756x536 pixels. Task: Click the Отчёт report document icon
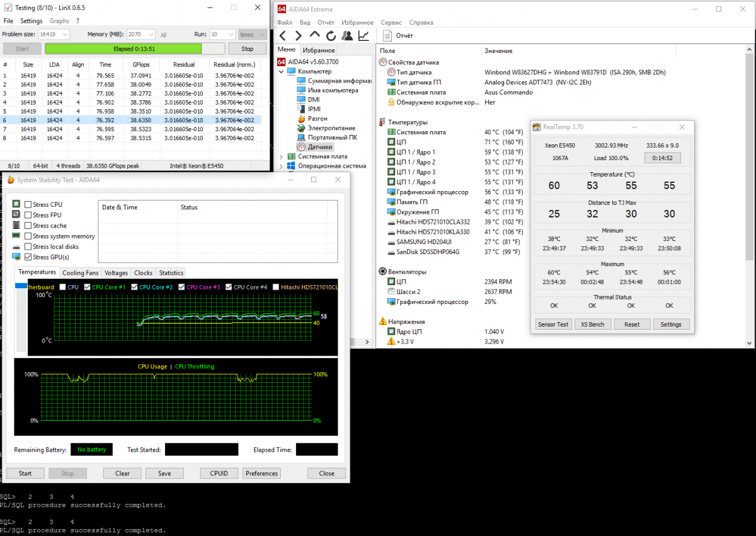(x=388, y=35)
